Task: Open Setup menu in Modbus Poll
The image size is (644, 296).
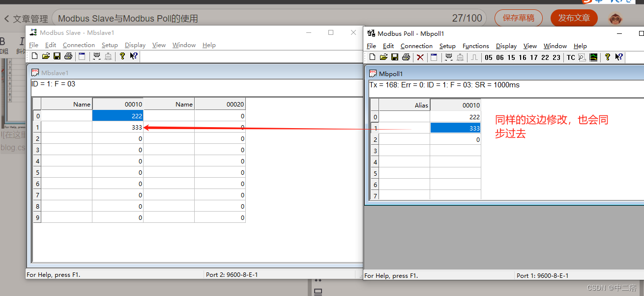Action: tap(447, 46)
